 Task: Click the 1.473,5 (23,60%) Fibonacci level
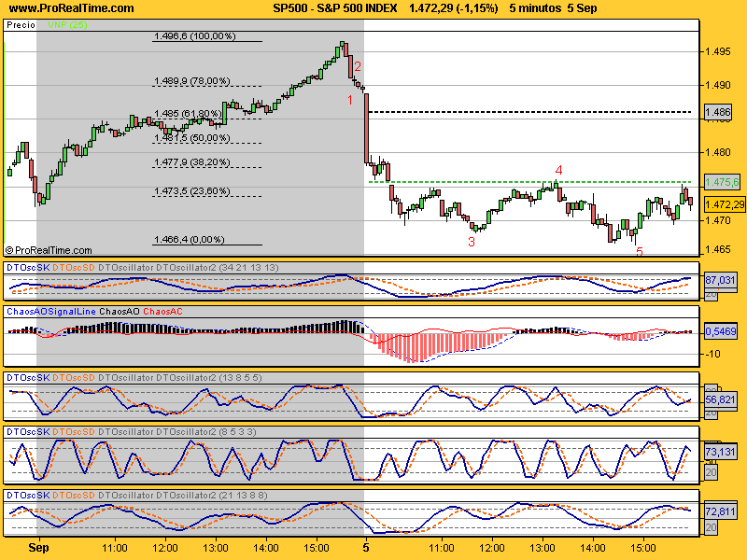(191, 191)
